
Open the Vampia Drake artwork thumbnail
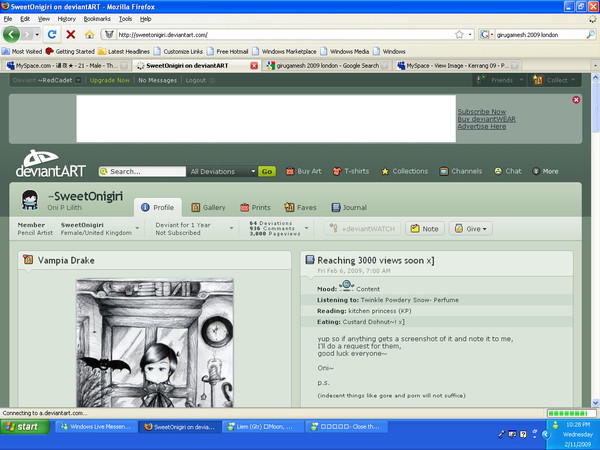coord(155,342)
